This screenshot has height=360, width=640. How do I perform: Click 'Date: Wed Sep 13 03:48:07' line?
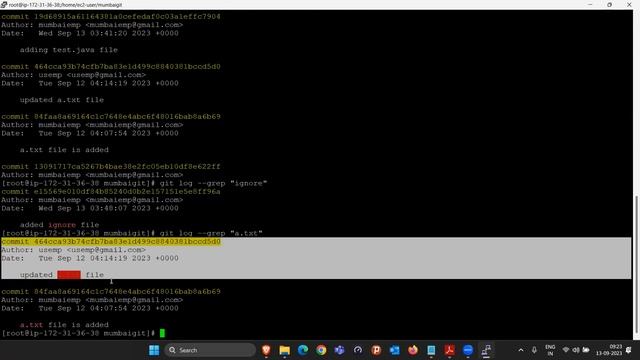(x=90, y=208)
